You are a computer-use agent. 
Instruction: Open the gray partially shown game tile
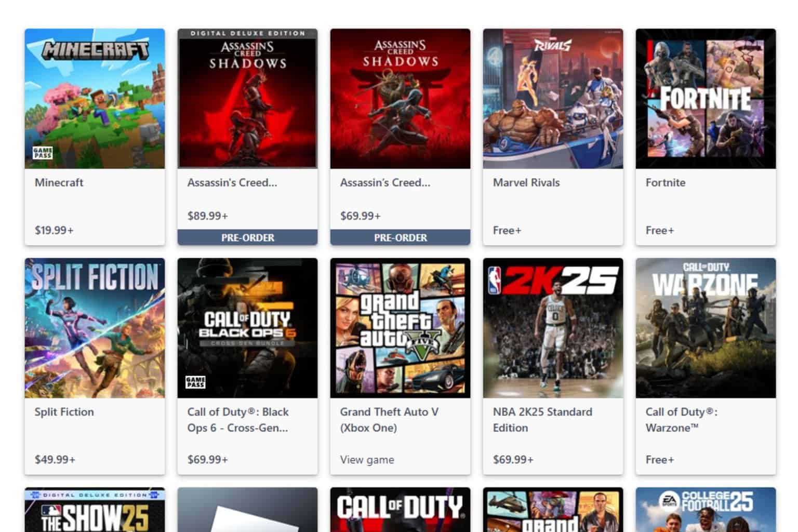pos(247,510)
